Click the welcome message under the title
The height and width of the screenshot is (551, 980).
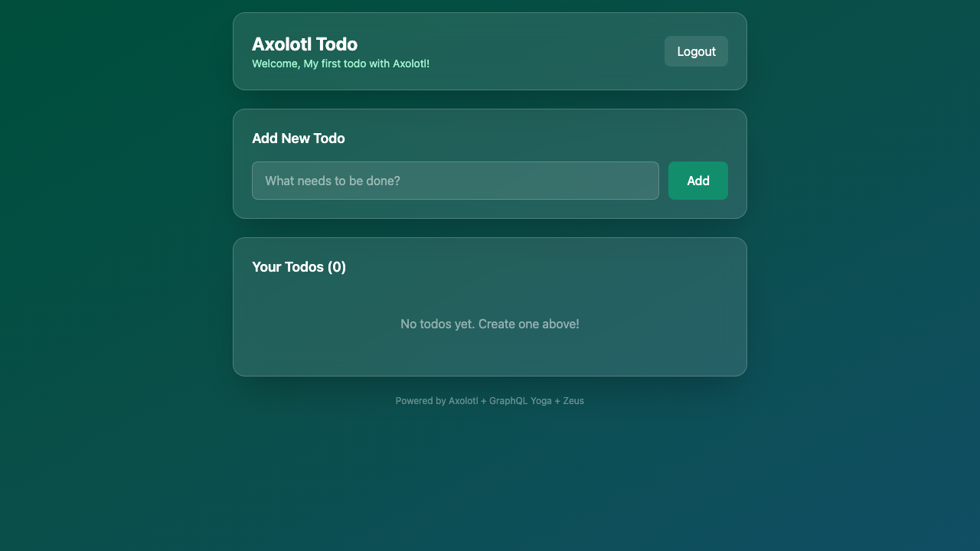coord(340,64)
